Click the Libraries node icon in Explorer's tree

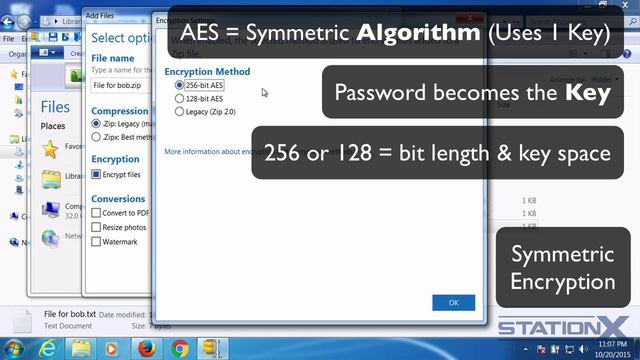click(x=14, y=139)
